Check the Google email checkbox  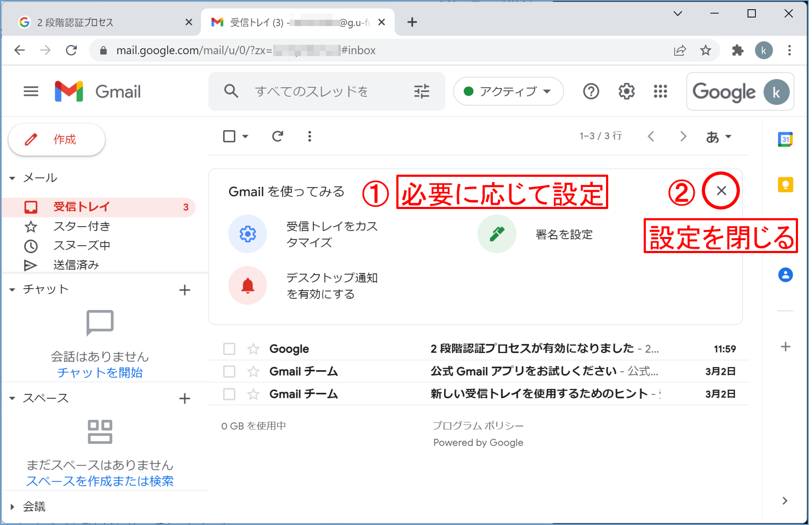click(229, 349)
